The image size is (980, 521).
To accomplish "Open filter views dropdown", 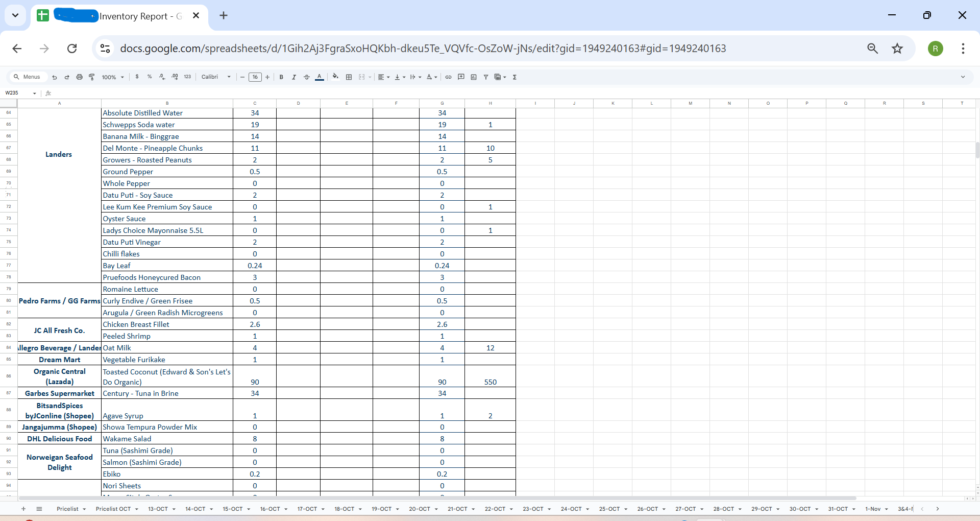I will click(500, 77).
